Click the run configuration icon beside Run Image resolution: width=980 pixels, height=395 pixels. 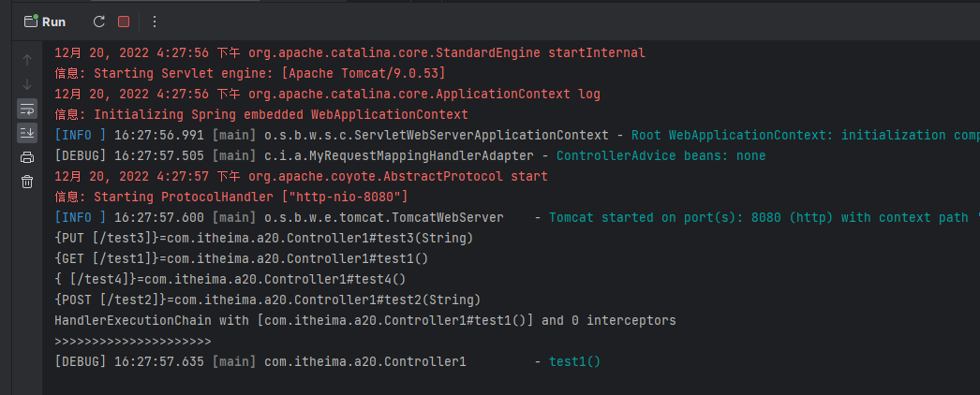click(x=30, y=22)
